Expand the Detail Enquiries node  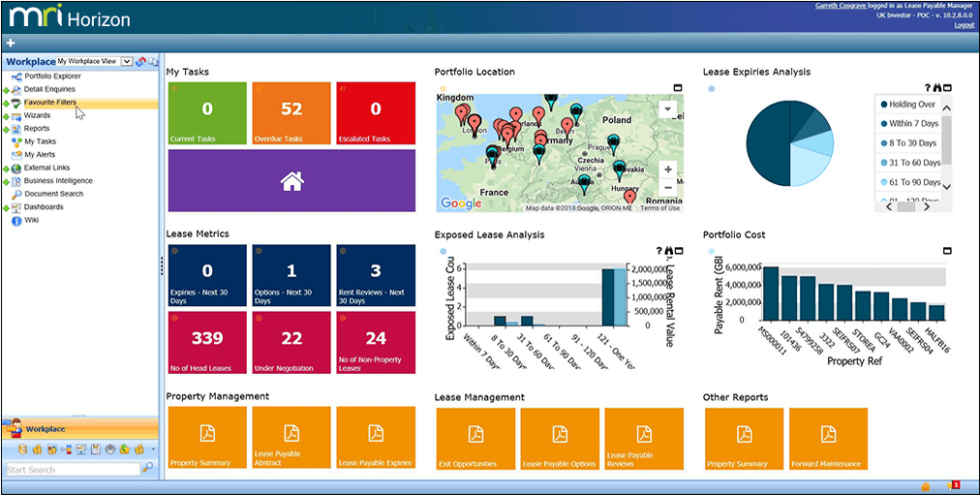6,90
